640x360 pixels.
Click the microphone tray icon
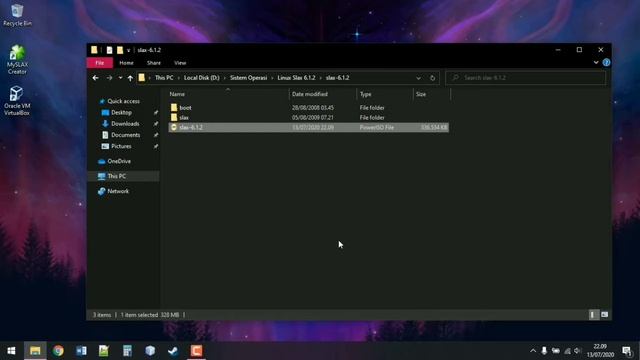tap(544, 351)
